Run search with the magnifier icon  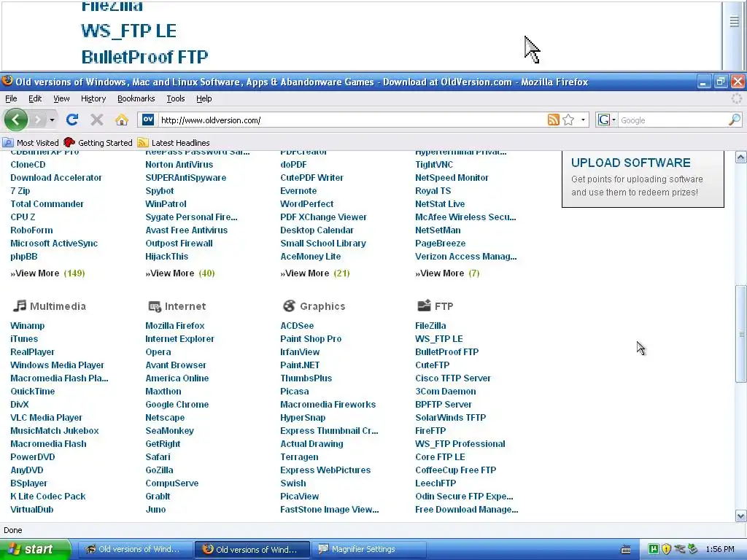click(734, 120)
